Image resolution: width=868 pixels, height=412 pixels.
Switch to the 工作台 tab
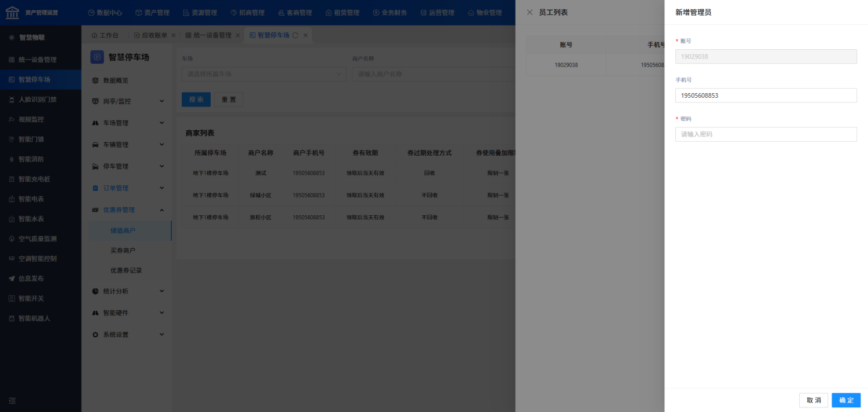point(105,35)
